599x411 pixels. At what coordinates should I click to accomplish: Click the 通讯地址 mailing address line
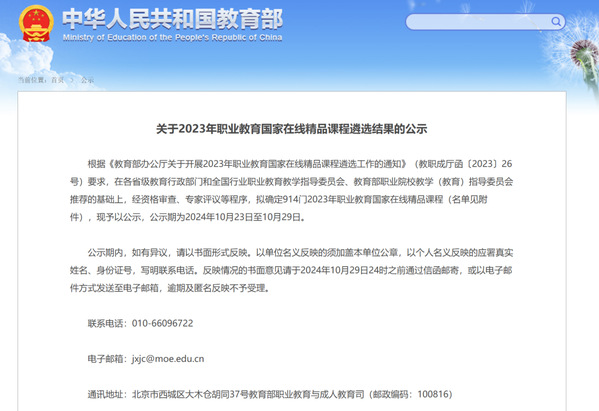coord(270,394)
